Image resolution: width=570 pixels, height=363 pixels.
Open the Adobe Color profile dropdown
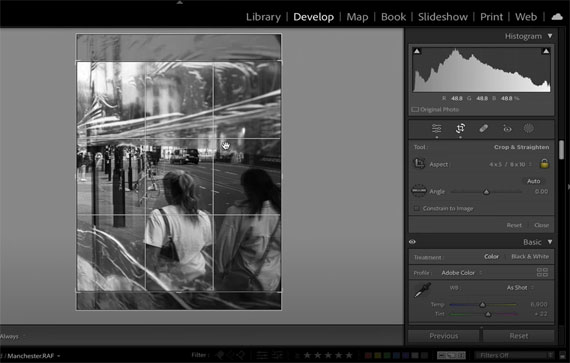pyautogui.click(x=462, y=273)
